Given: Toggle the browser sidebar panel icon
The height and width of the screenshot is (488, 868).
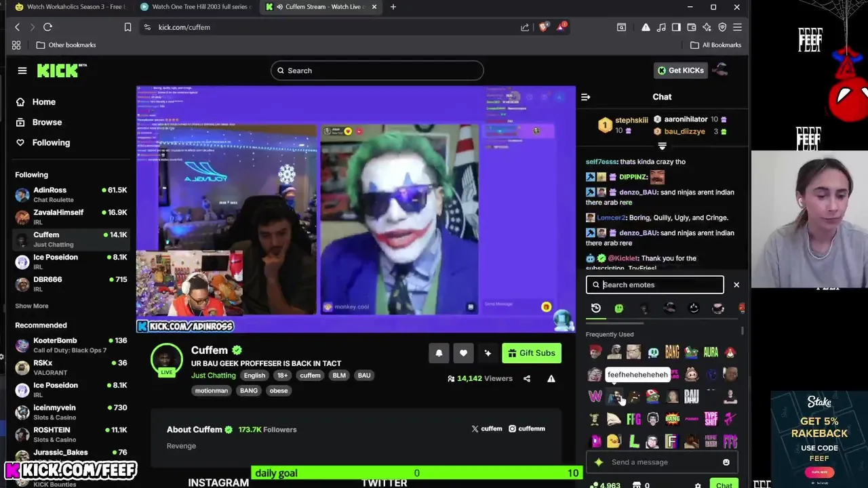Looking at the screenshot, I should coord(676,27).
